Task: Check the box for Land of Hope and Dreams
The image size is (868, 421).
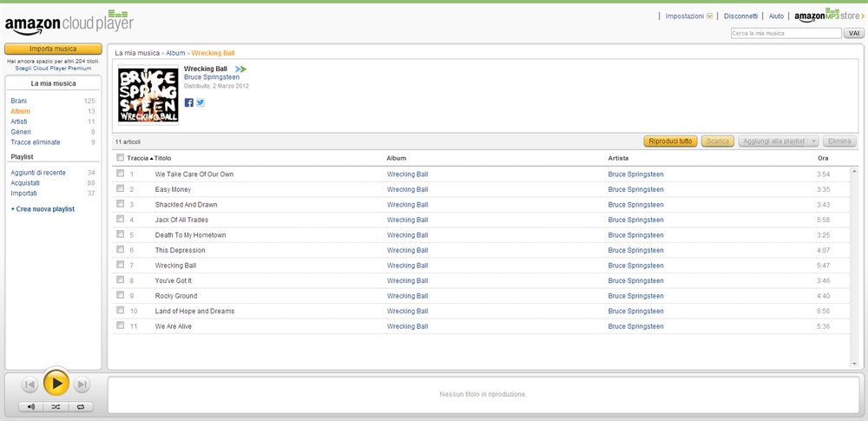Action: pos(120,311)
